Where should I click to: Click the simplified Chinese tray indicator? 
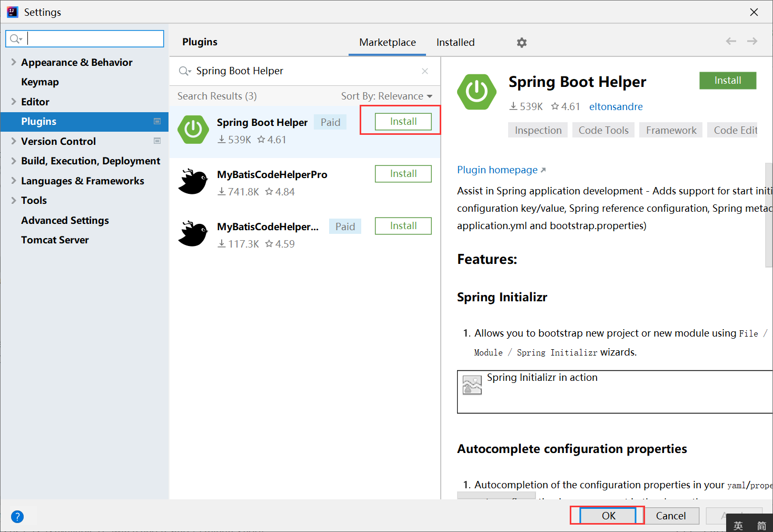click(761, 525)
